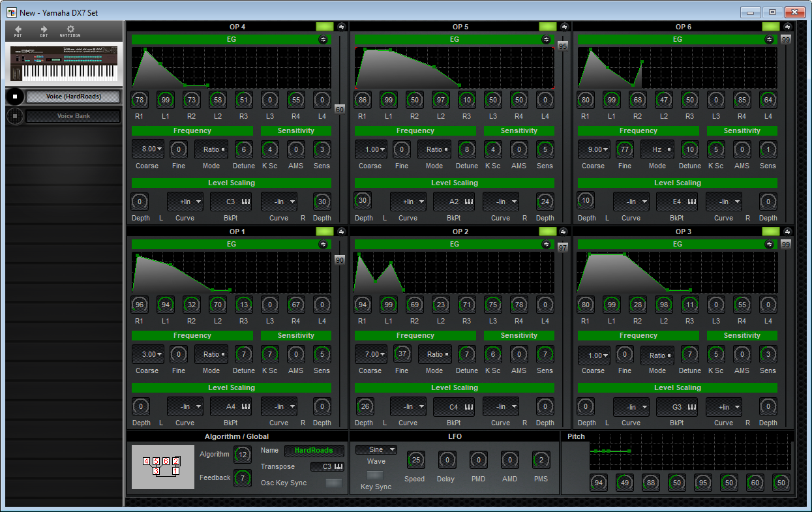
Task: Toggle the OP 3 green enable switch
Action: (771, 232)
